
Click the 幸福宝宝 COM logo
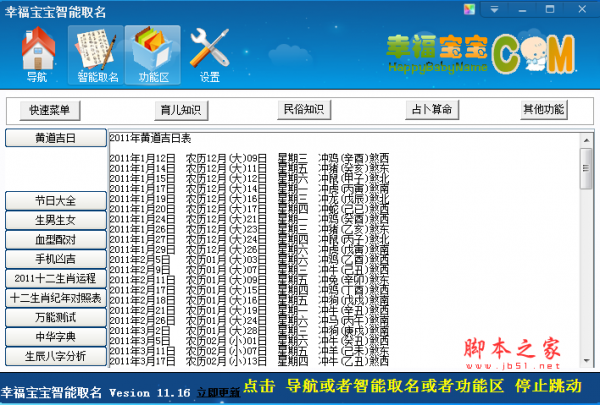pos(481,54)
